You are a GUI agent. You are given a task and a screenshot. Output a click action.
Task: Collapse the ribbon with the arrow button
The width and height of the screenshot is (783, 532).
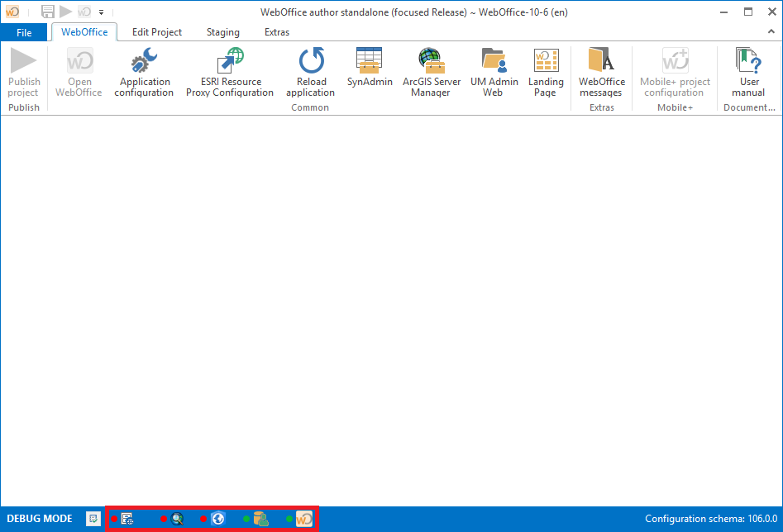771,32
